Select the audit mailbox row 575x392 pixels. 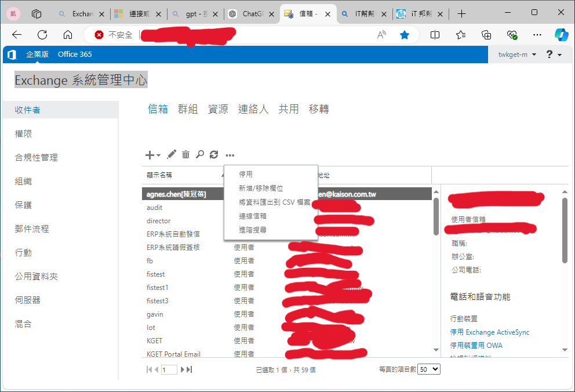tap(287, 208)
